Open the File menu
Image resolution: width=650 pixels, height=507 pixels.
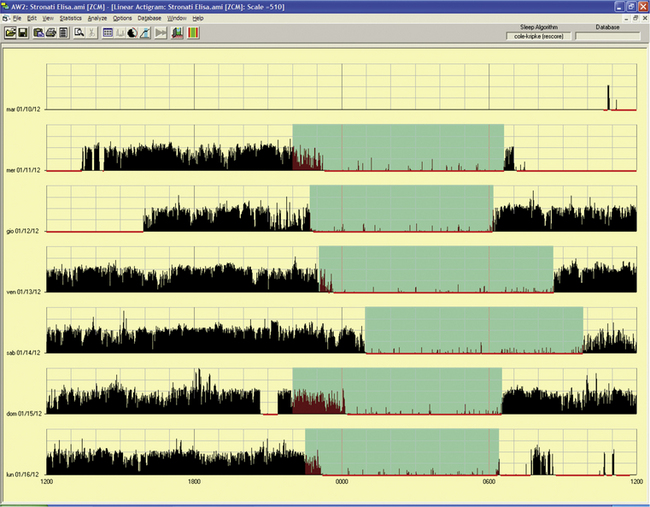(17, 18)
